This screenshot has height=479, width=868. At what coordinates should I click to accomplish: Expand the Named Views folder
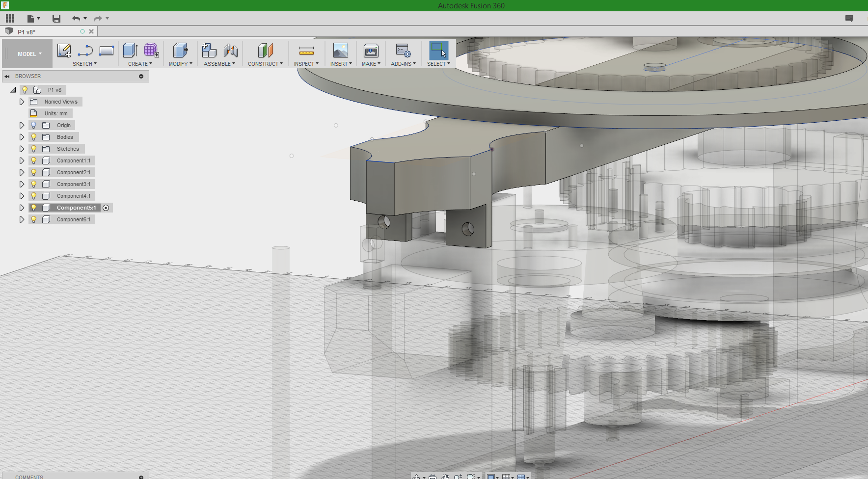[22, 102]
